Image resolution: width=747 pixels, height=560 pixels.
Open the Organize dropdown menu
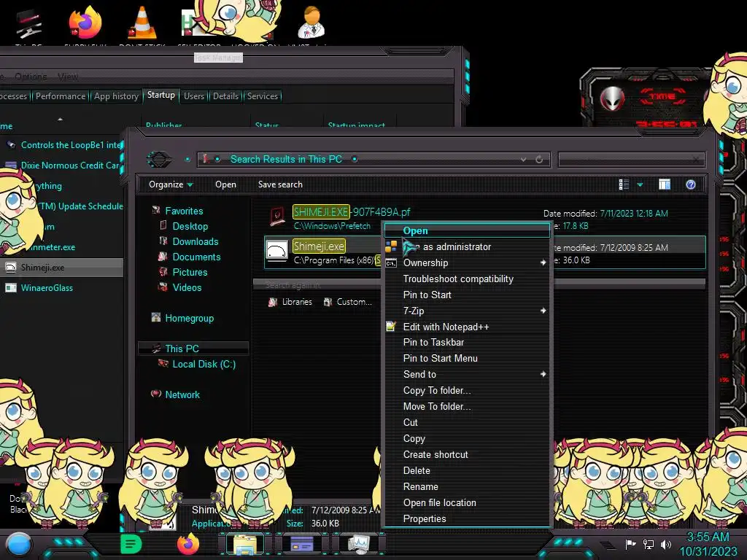(171, 184)
